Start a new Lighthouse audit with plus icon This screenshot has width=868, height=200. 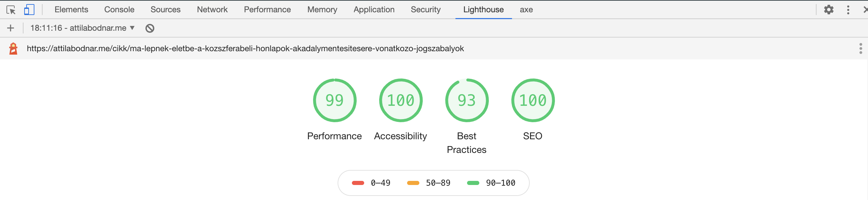click(x=11, y=28)
